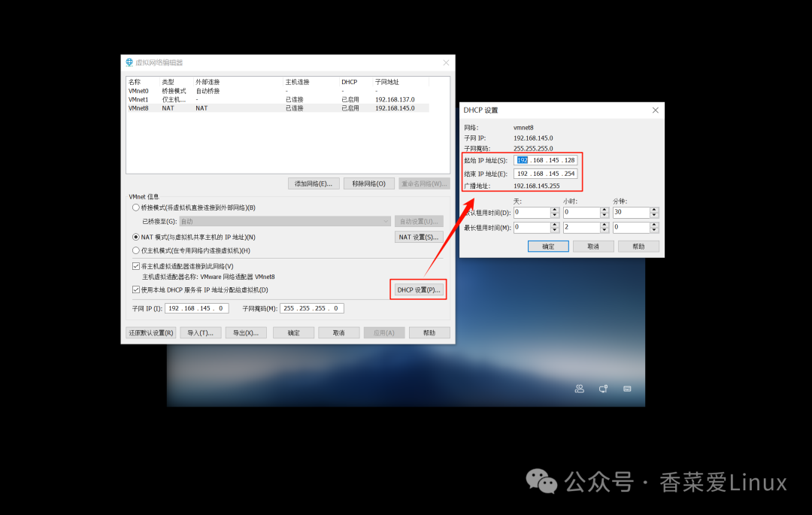Image resolution: width=812 pixels, height=515 pixels.
Task: Click subnet address 192.168.137.0 cell
Action: pos(395,99)
